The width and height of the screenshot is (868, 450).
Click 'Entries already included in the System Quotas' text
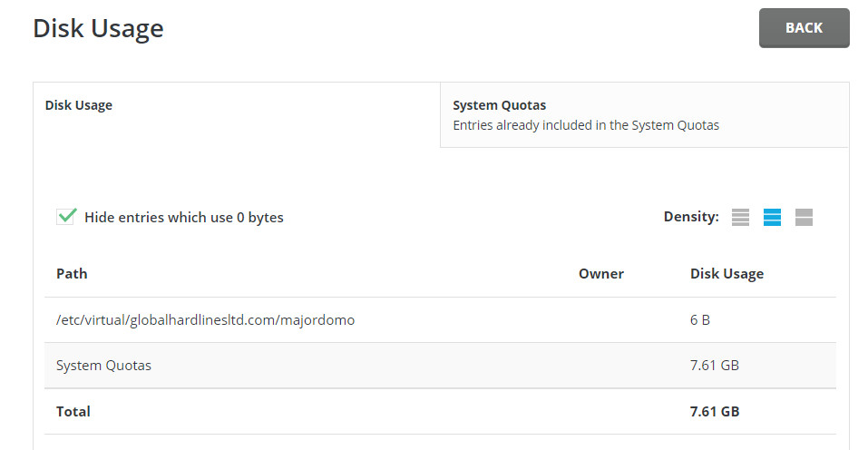585,125
